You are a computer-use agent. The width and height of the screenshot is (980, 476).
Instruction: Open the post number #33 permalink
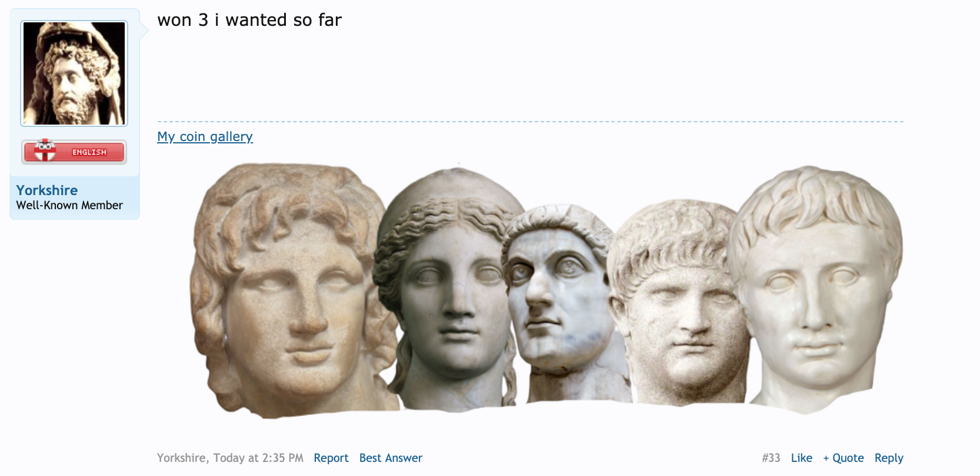(x=771, y=458)
